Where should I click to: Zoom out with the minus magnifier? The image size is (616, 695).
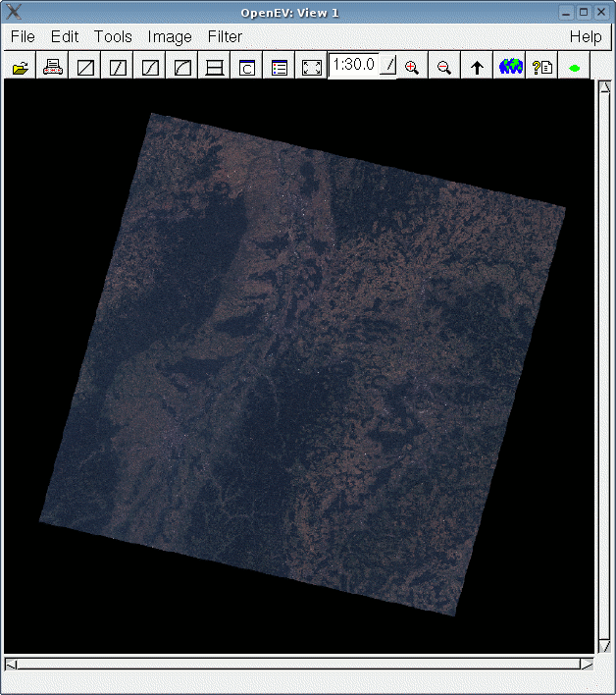(x=444, y=68)
